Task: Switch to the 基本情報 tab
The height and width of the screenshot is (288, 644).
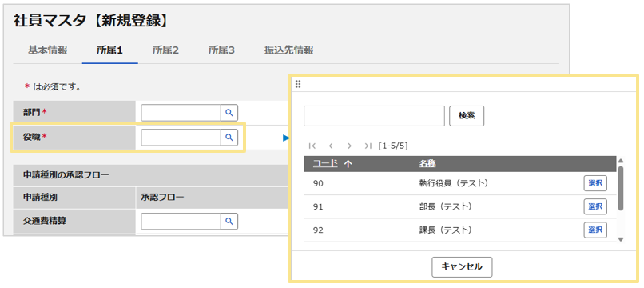Action: click(48, 50)
